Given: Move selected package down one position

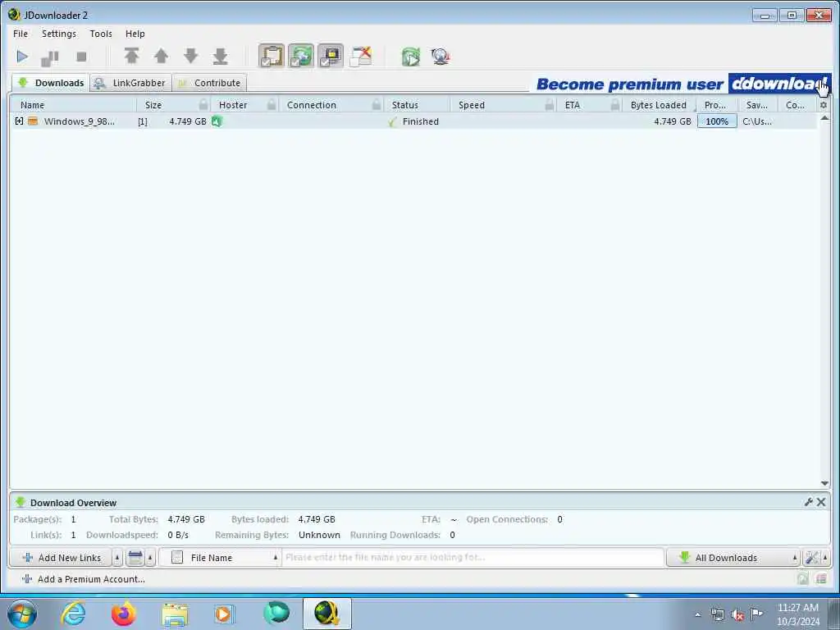Looking at the screenshot, I should (190, 56).
